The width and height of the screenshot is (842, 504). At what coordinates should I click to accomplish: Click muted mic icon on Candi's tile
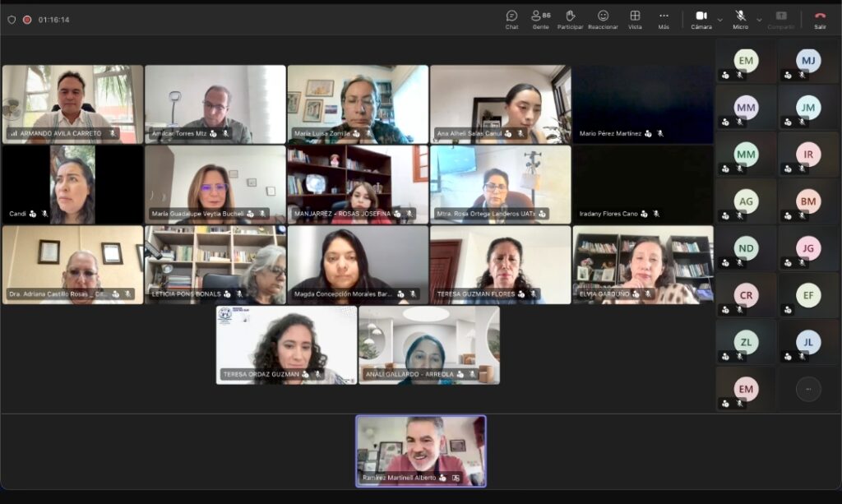[x=44, y=214]
